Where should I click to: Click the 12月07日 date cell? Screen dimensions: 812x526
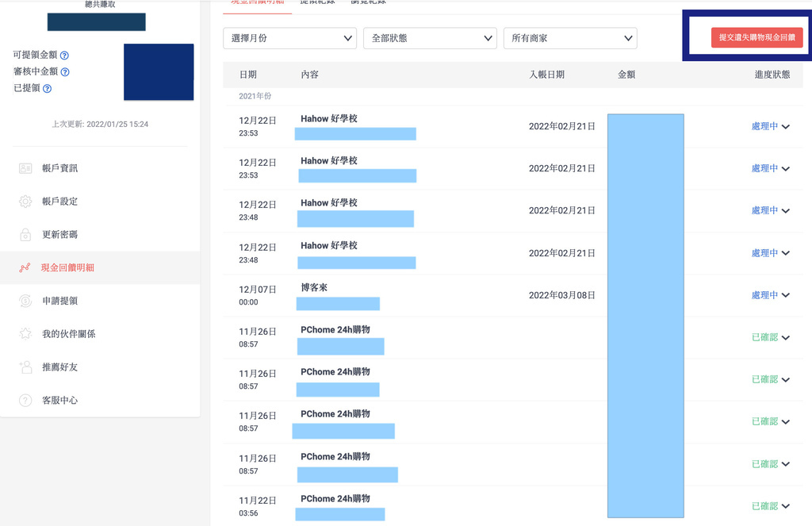[x=258, y=290]
